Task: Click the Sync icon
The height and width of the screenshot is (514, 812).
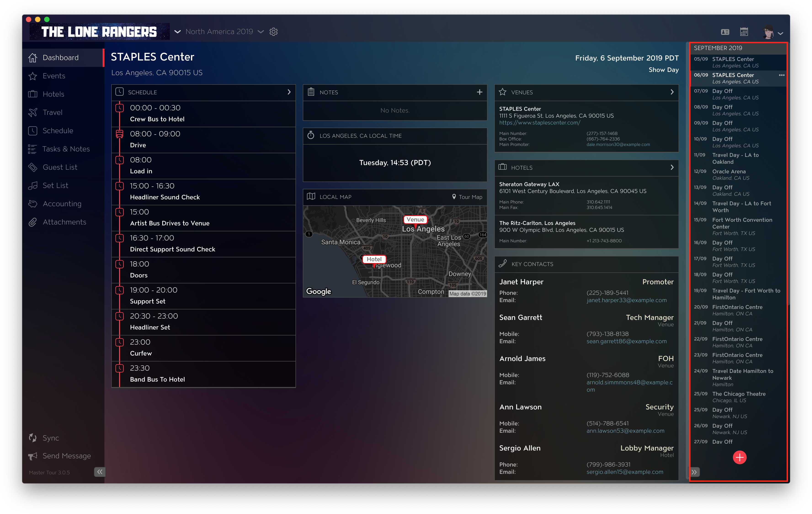Action: click(33, 438)
